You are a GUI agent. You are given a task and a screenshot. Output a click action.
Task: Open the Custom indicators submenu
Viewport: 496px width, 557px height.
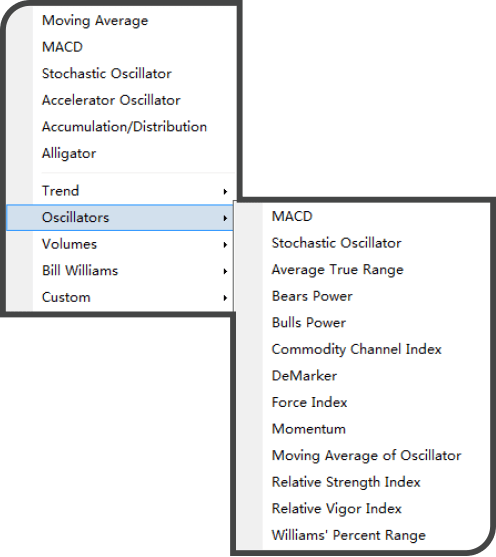coord(120,298)
